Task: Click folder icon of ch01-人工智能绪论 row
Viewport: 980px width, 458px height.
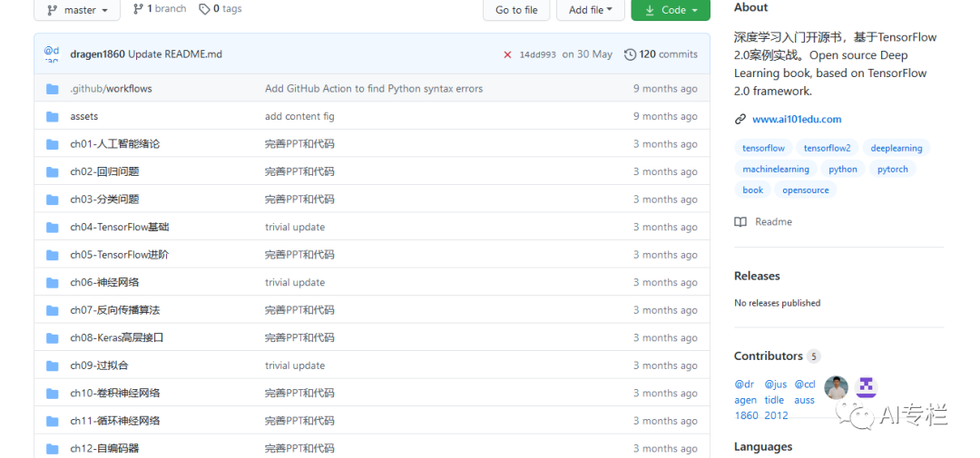Action: 53,144
